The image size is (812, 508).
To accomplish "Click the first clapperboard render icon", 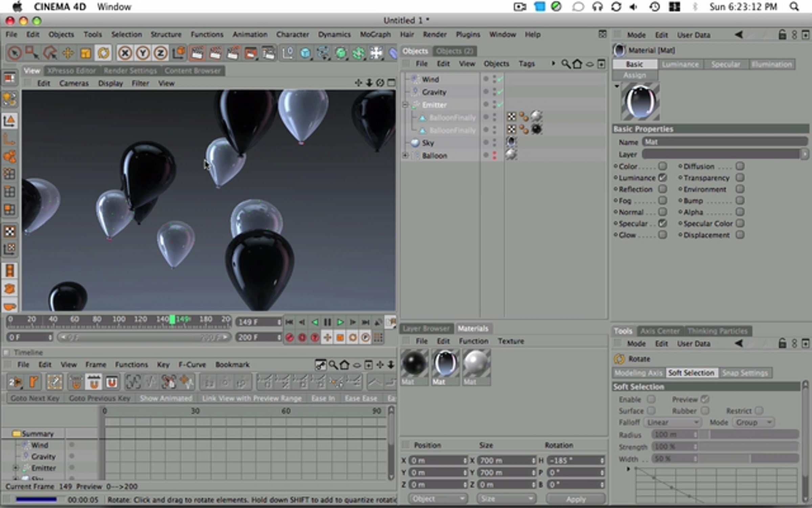I will pyautogui.click(x=197, y=53).
